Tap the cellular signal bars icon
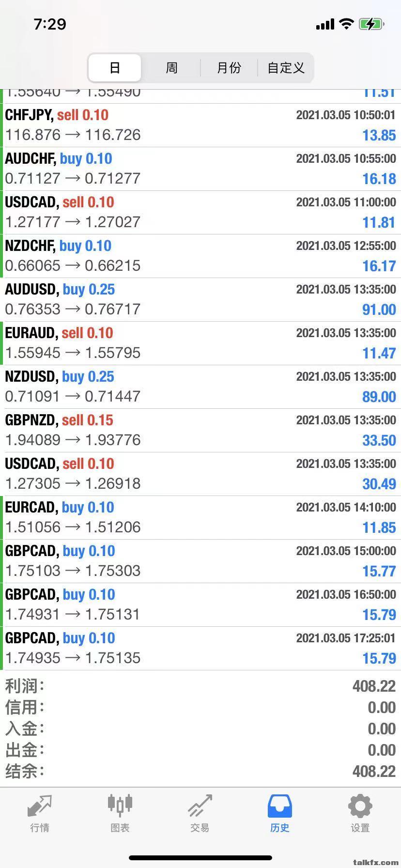 click(325, 24)
